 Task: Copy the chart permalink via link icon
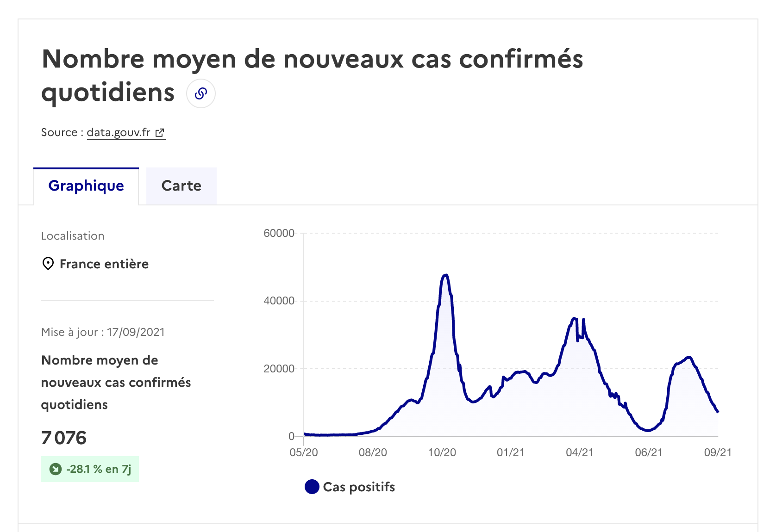201,93
